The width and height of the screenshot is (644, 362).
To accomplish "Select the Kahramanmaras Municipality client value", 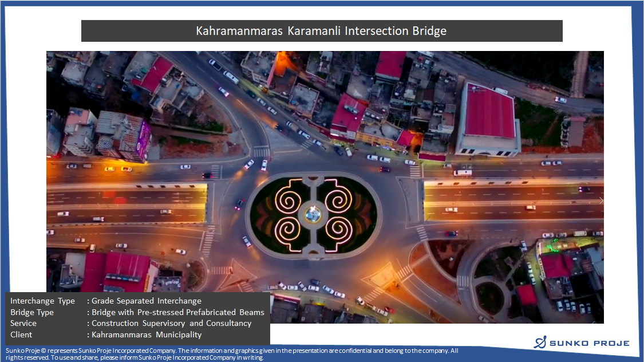I will [x=147, y=335].
